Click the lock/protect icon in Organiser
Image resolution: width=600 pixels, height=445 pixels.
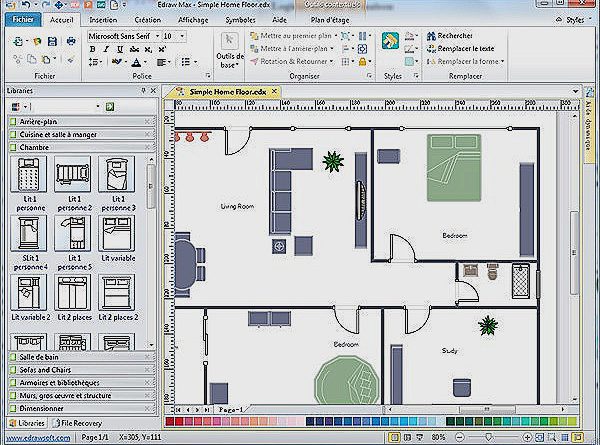(362, 62)
